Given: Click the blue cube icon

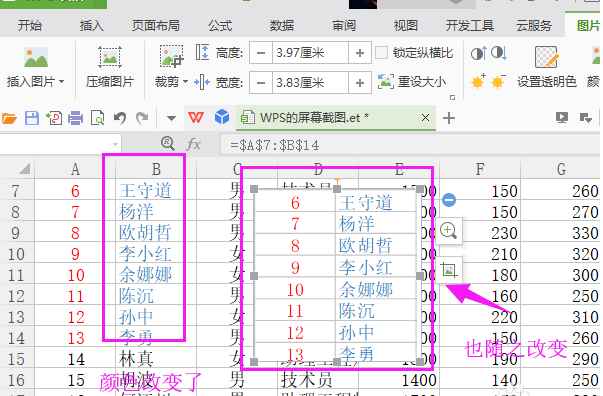Looking at the screenshot, I should point(222,117).
